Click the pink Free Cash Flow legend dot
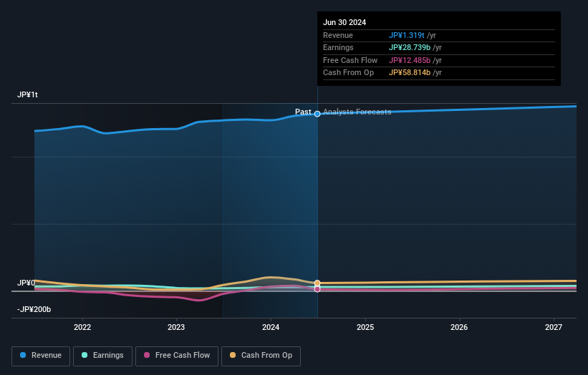588x375 pixels. 147,355
